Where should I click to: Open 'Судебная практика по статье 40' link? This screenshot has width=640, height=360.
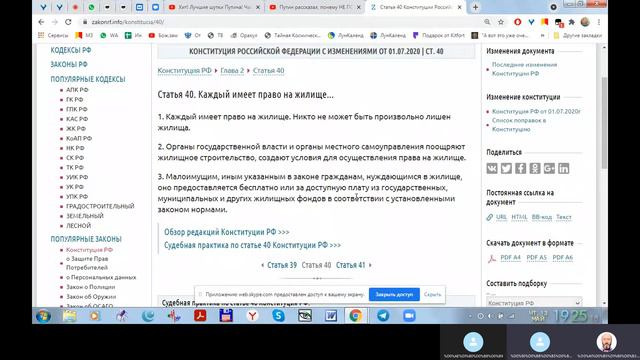click(252, 245)
